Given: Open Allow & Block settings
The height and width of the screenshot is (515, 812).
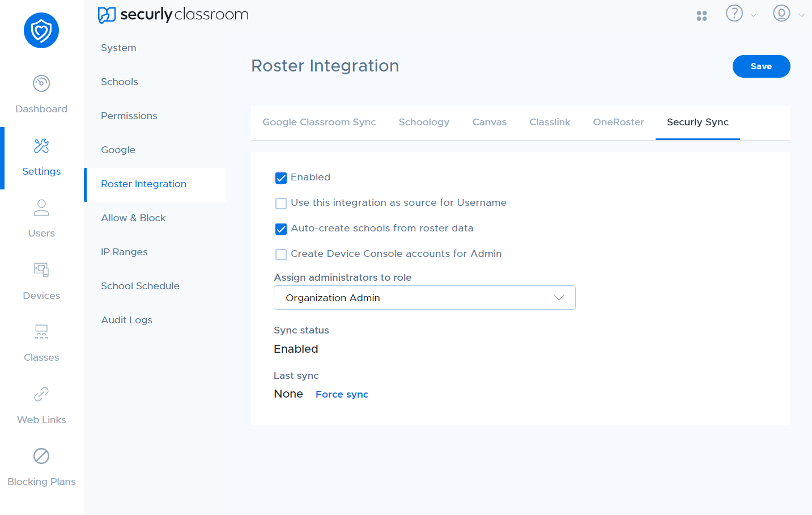Looking at the screenshot, I should click(133, 218).
